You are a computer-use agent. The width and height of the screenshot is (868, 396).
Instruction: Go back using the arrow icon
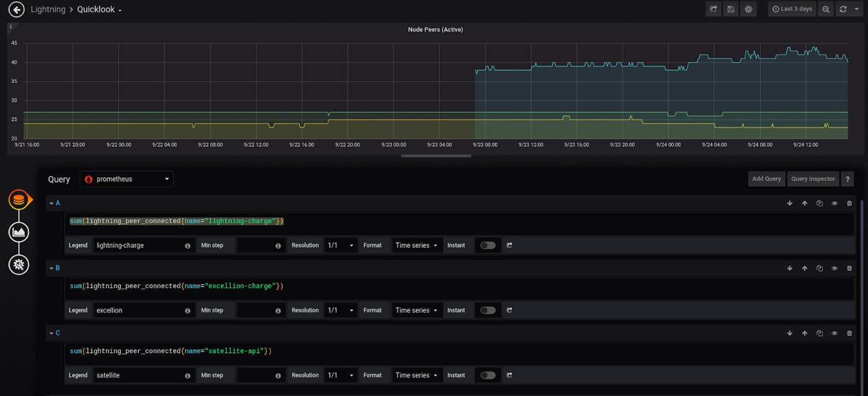[x=16, y=9]
